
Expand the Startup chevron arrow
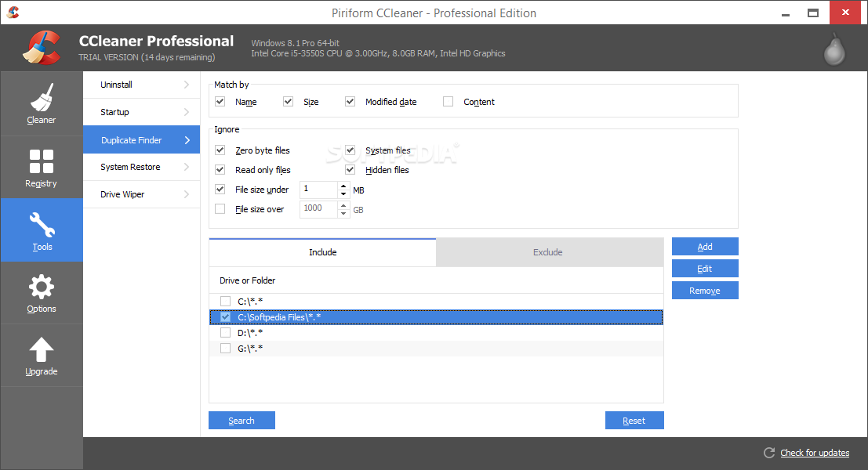187,112
